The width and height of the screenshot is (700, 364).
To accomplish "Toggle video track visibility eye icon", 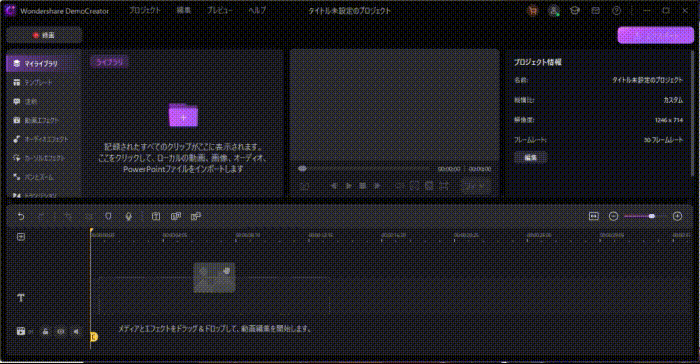I will pyautogui.click(x=61, y=331).
